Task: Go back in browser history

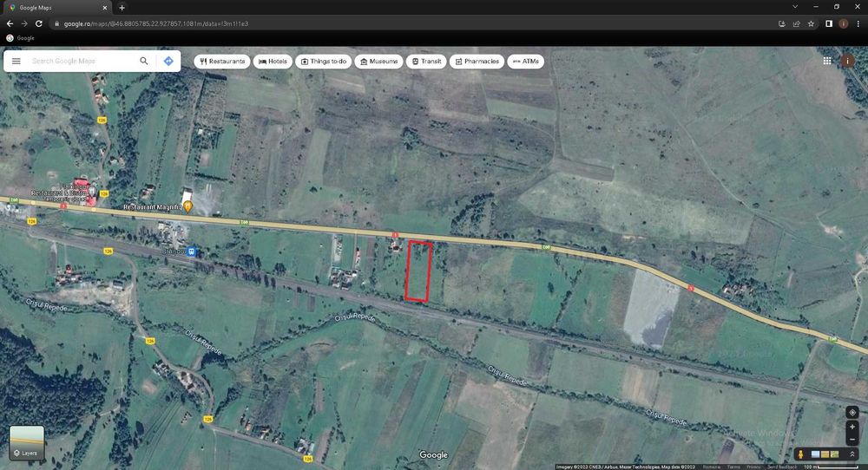Action: coord(10,23)
